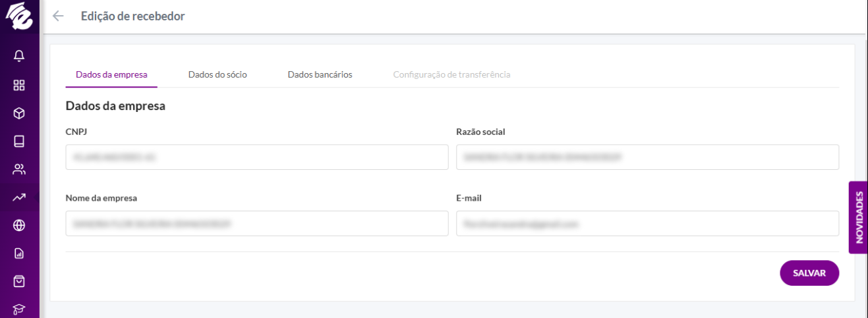Click the graduation cap icon
This screenshot has height=318, width=868.
click(x=19, y=309)
